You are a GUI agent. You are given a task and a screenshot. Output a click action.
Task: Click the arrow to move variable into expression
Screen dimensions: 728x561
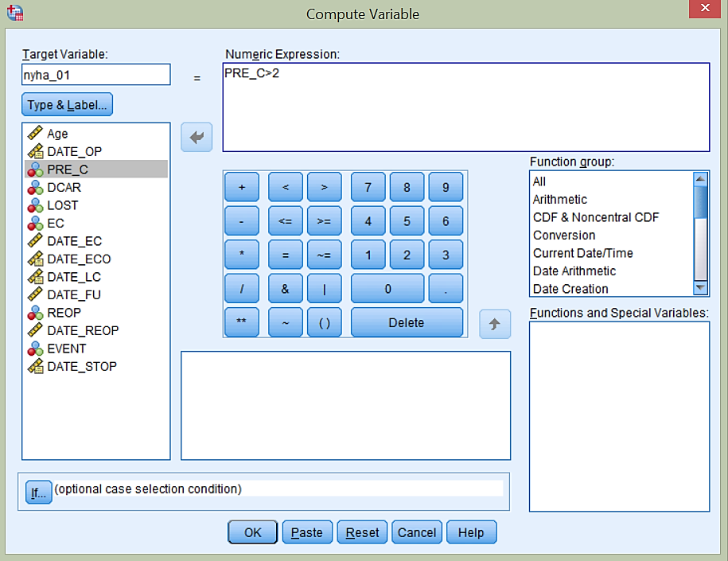coord(196,138)
